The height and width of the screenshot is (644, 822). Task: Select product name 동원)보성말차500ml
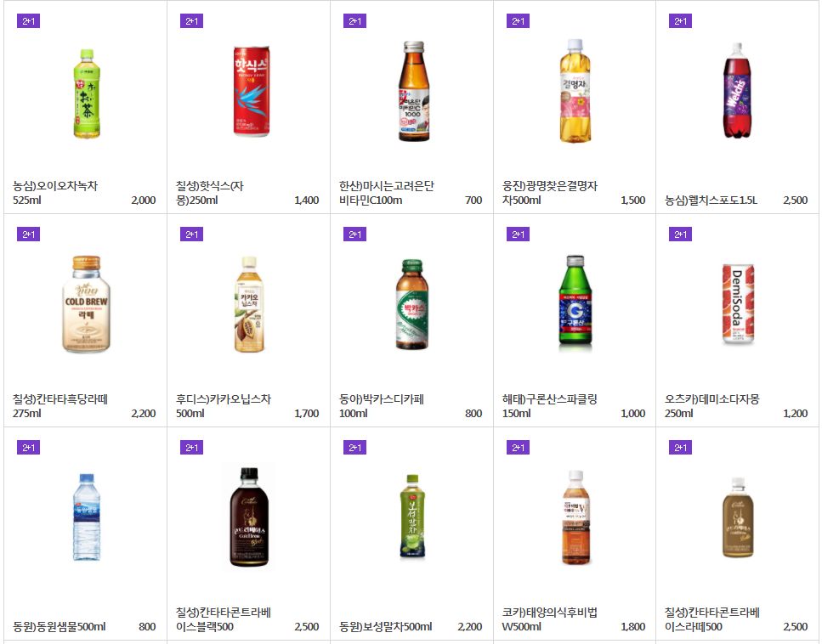pos(385,627)
